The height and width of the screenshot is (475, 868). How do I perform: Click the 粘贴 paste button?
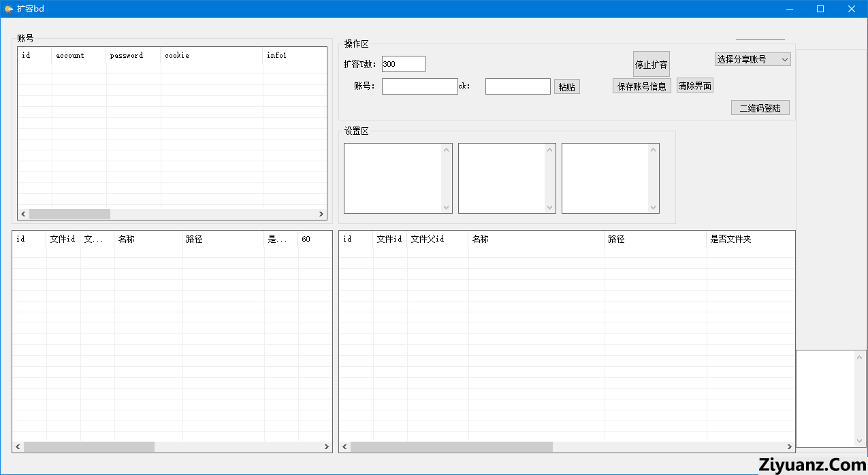point(566,86)
